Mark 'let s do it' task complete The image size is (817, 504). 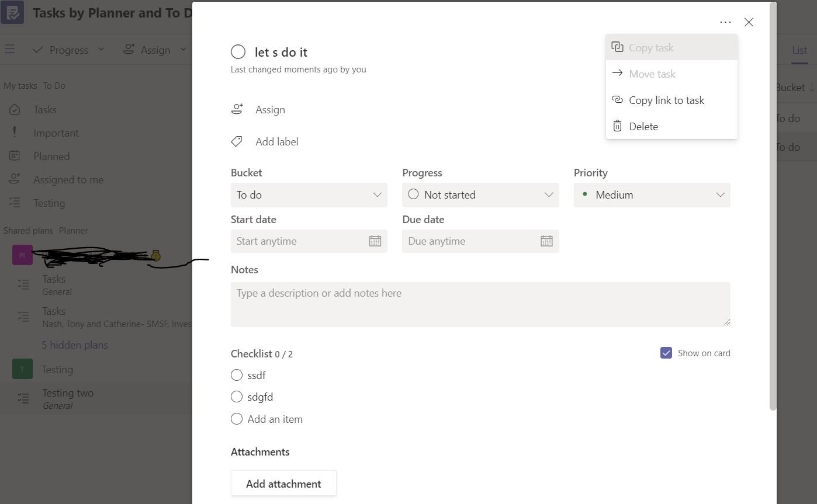238,52
